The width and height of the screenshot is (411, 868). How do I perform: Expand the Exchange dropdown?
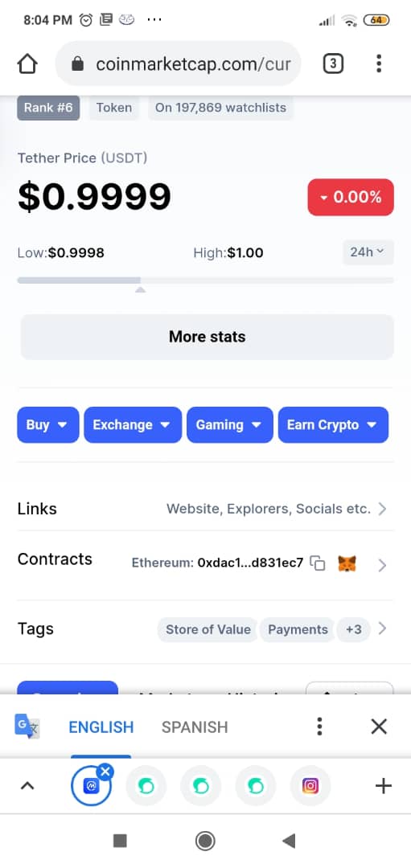pos(133,424)
